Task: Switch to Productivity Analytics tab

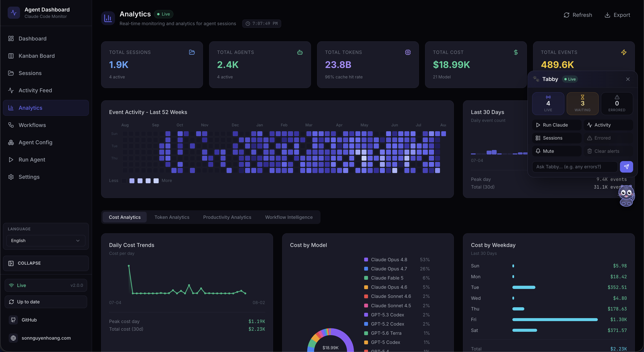Action: [x=227, y=217]
